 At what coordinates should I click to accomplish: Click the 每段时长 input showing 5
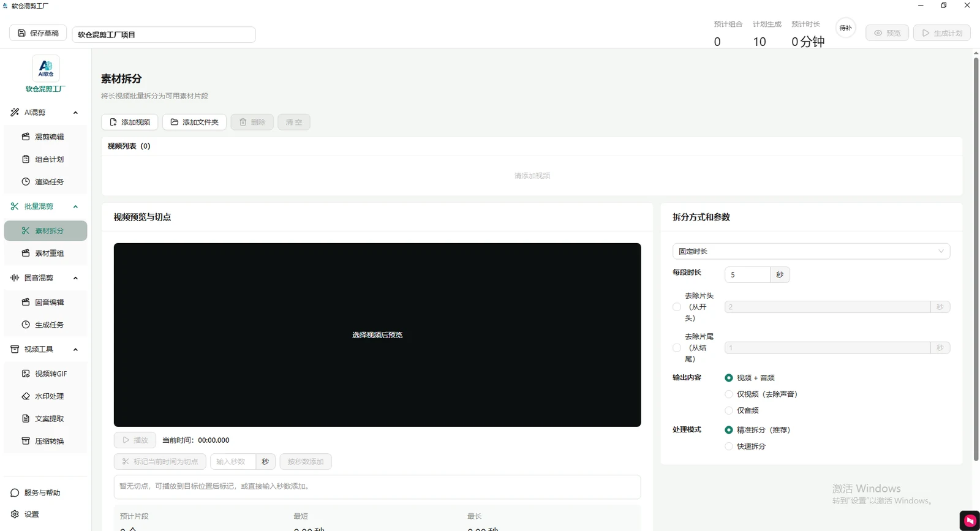pos(747,275)
